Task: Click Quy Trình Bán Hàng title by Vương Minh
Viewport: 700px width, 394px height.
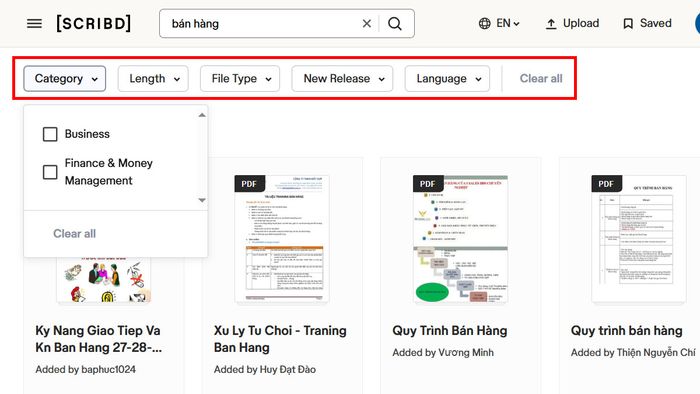Action: 450,331
